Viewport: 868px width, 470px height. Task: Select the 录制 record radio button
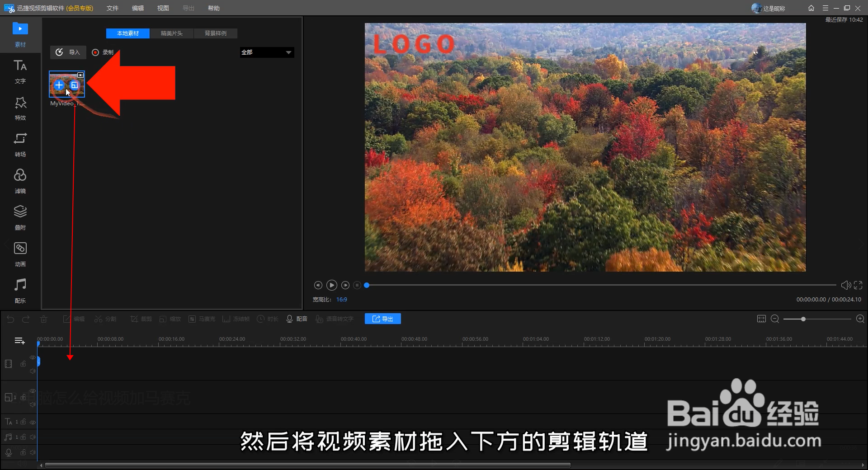(x=95, y=52)
